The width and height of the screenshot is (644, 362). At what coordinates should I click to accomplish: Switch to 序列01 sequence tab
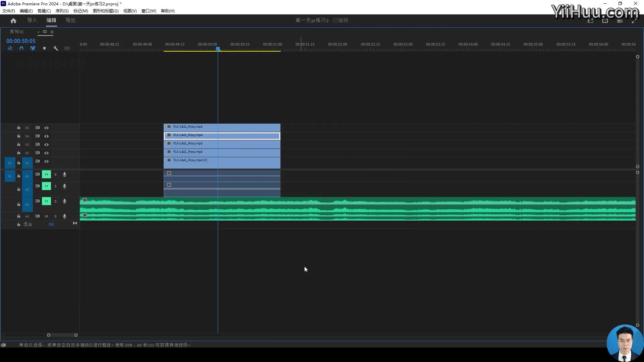click(17, 32)
